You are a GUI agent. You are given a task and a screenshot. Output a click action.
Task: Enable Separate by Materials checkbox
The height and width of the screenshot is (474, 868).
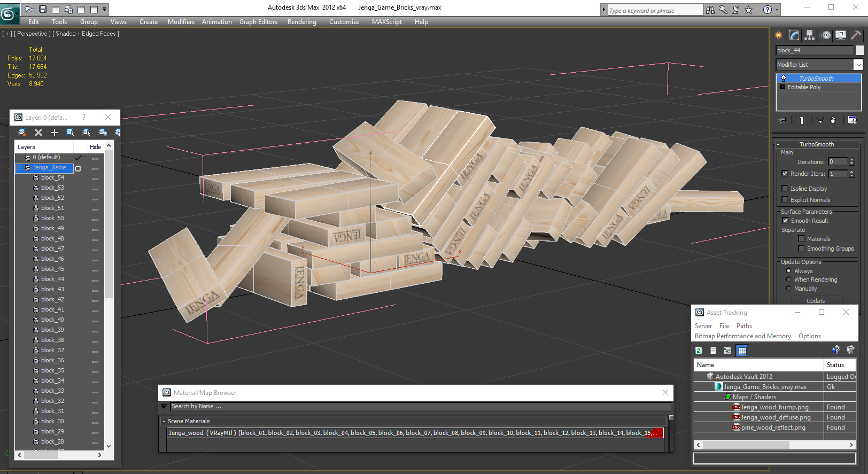point(801,238)
